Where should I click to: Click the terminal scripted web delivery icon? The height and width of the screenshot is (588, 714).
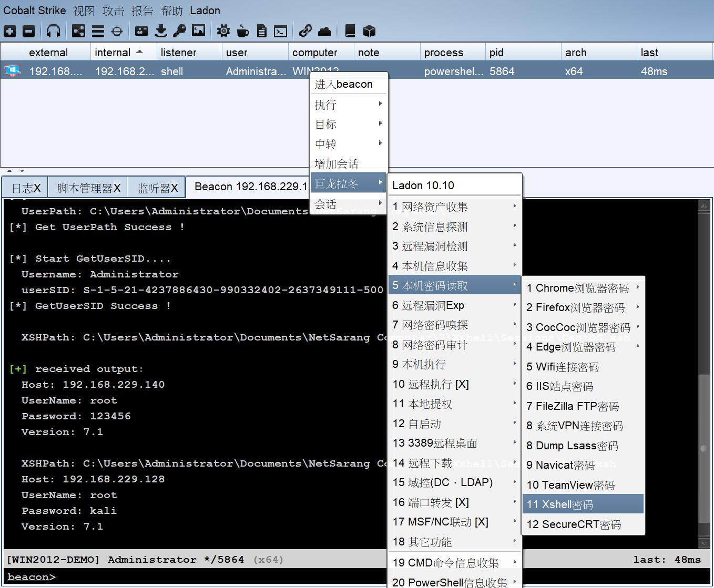[281, 32]
